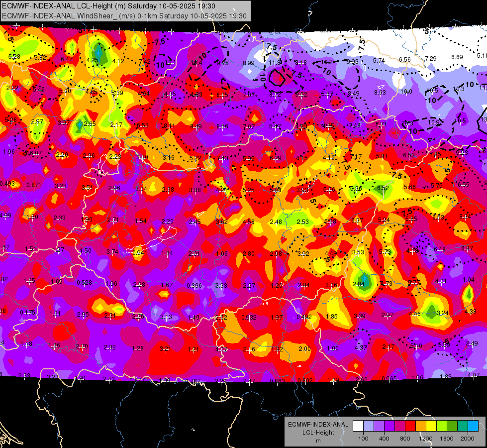Screen dimensions: 487x448
Task: Click the legend tick label 100
Action: 363,439
